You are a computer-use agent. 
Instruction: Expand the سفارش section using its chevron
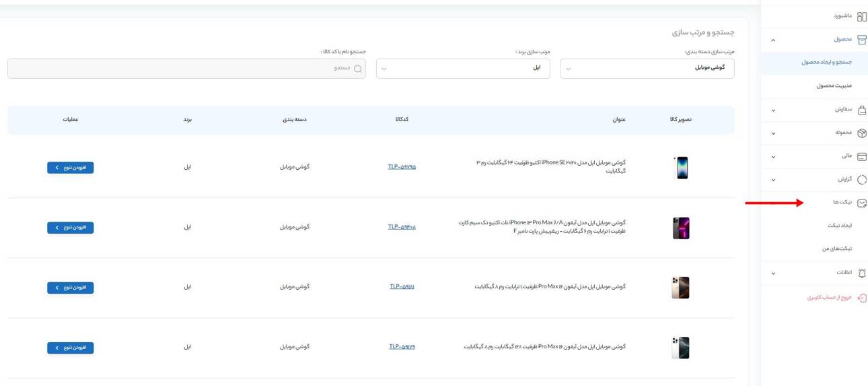(773, 110)
